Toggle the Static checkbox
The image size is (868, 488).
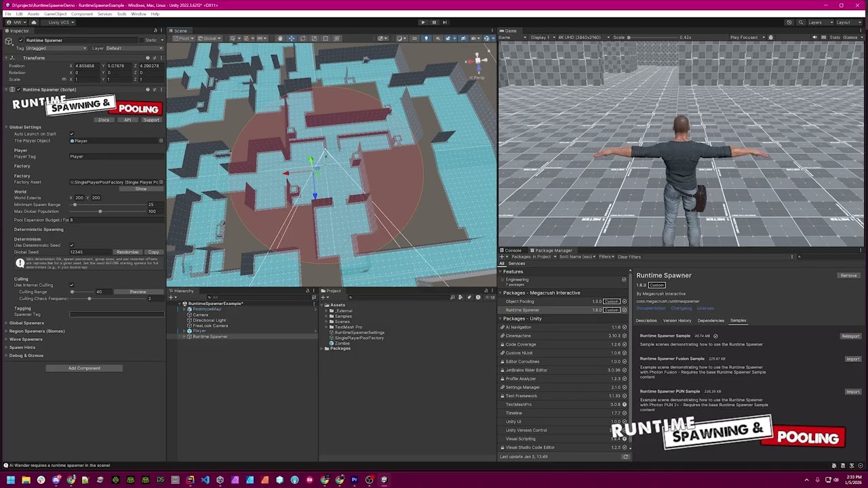coord(142,40)
